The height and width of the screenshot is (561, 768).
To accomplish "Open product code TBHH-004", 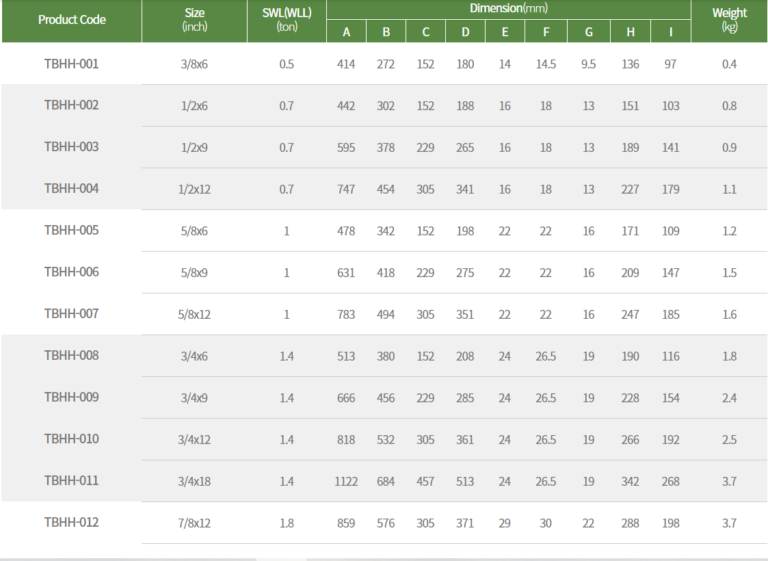I will (71, 189).
